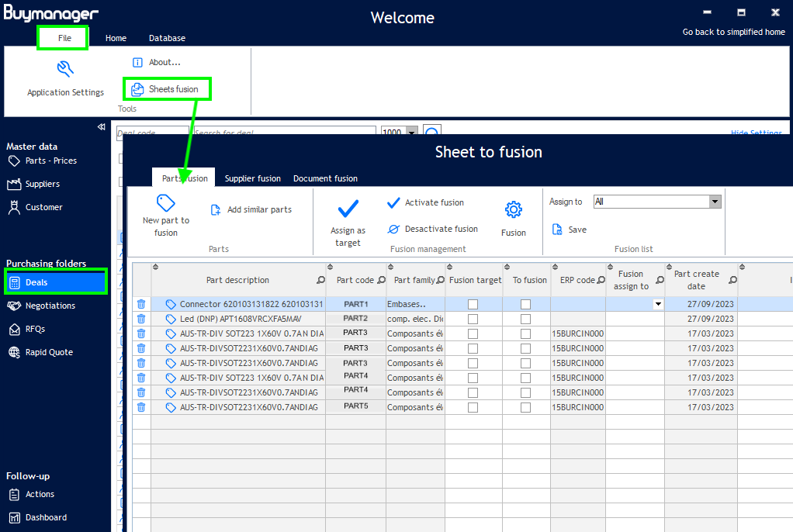Click the Desactivate fusion icon

393,229
